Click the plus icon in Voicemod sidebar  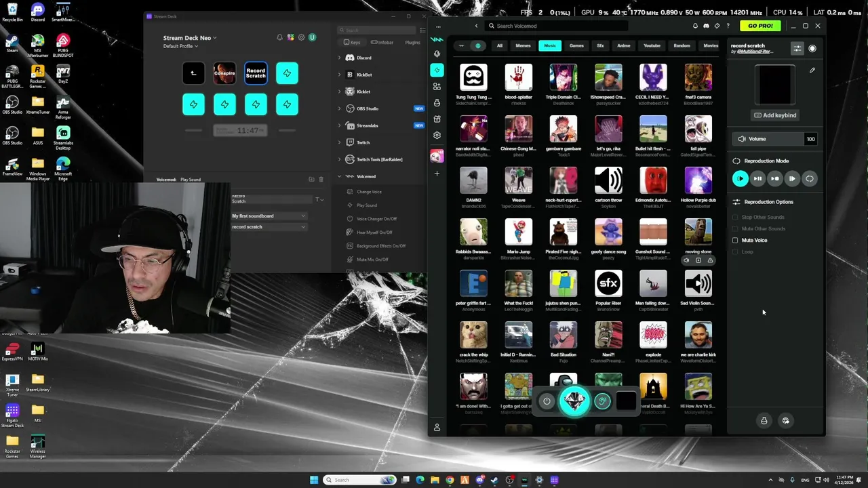pyautogui.click(x=437, y=174)
